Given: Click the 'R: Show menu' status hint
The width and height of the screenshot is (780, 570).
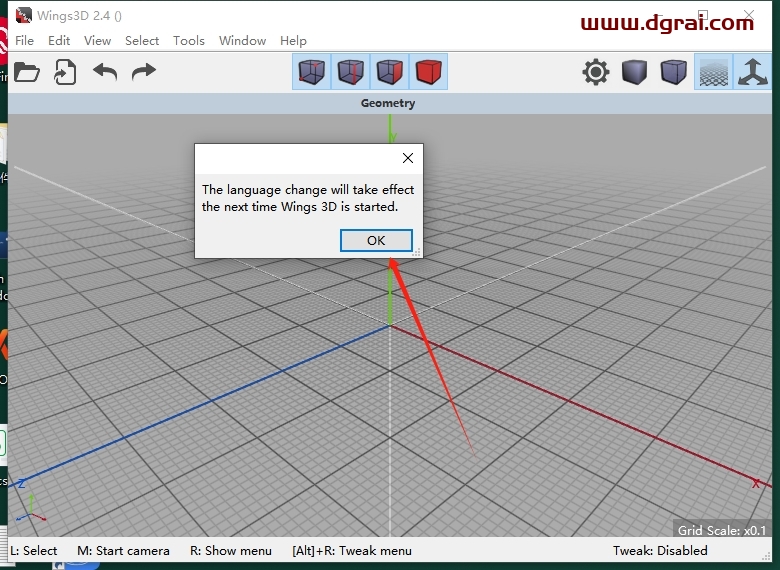Looking at the screenshot, I should tap(231, 551).
